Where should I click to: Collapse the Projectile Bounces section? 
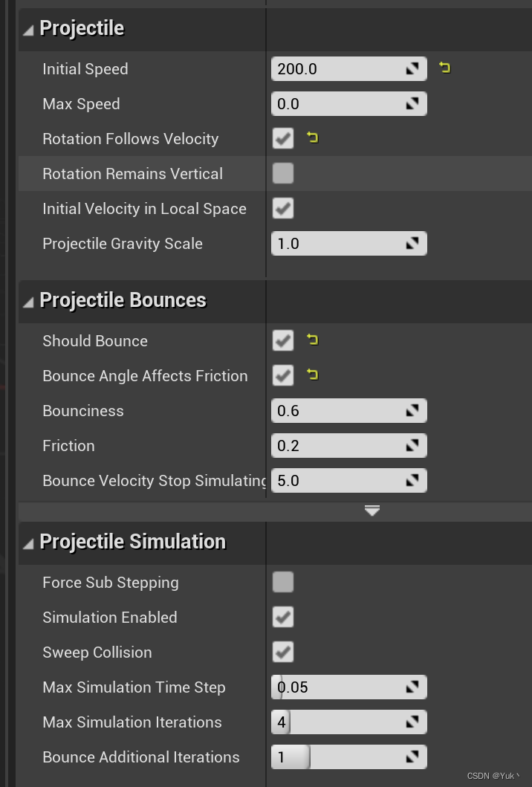point(28,302)
